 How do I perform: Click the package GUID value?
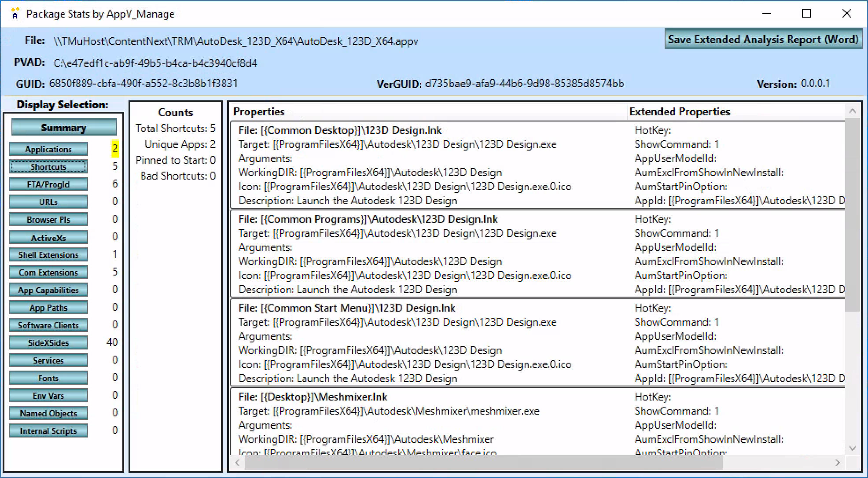(143, 83)
